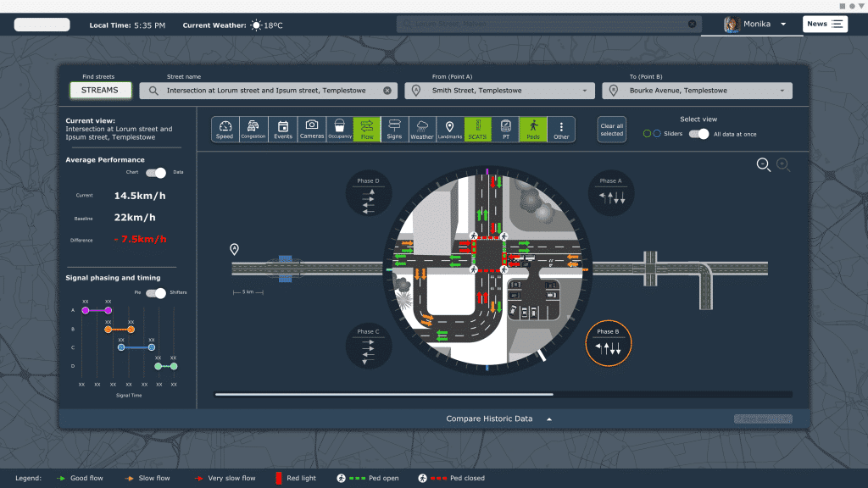This screenshot has width=868, height=488.
Task: Open the Events layer icon
Action: (282, 127)
